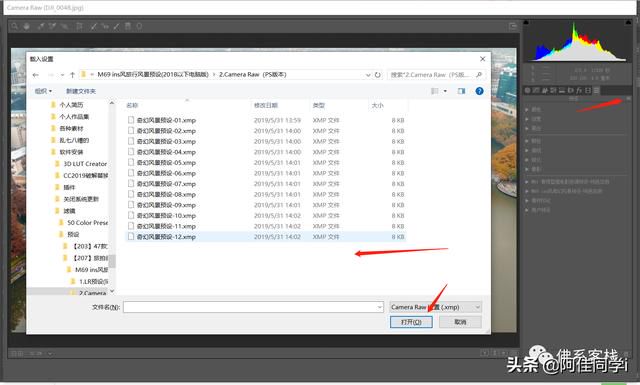
Task: Go up one folder level
Action: pyautogui.click(x=72, y=75)
